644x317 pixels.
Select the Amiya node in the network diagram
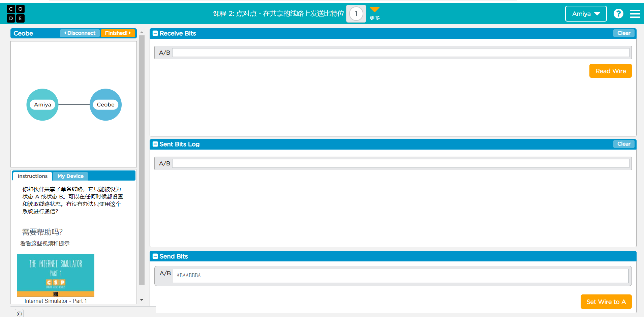coord(42,105)
